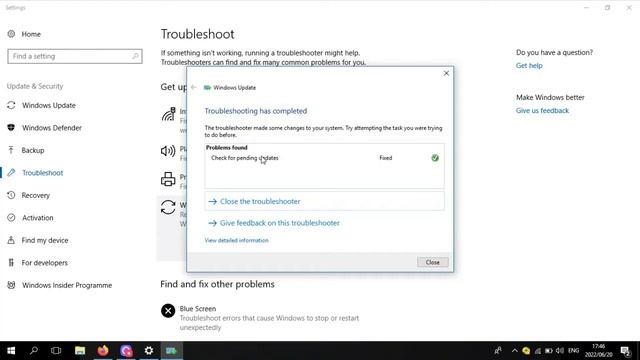The image size is (640, 360).
Task: Open Recovery settings in the sidebar
Action: click(x=36, y=195)
